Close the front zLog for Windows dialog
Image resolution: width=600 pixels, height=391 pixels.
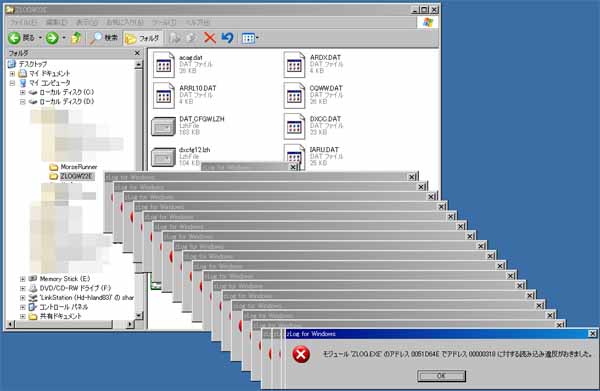coord(592,334)
